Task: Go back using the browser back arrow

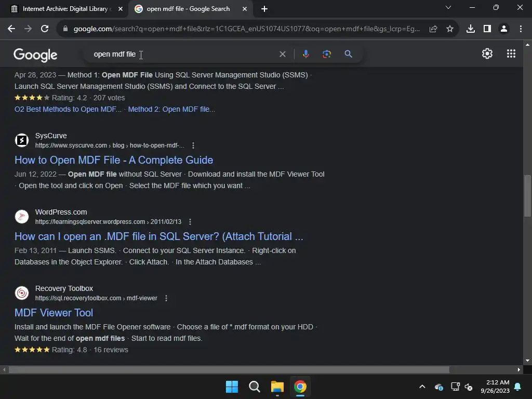Action: click(x=11, y=29)
